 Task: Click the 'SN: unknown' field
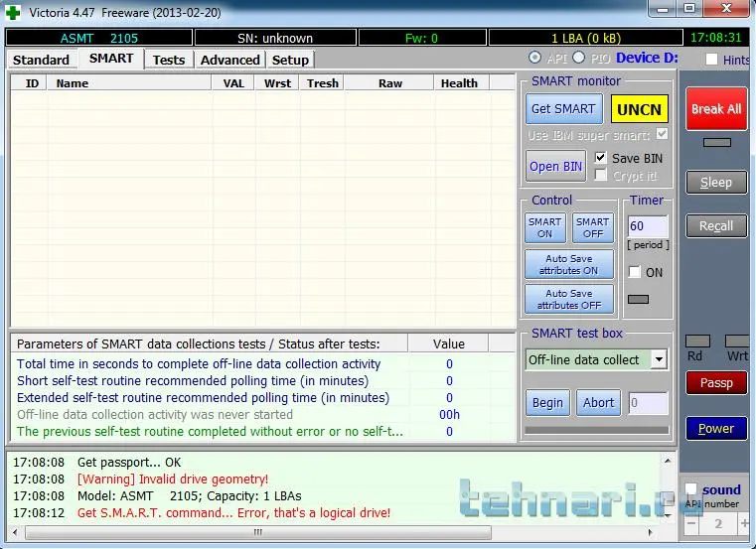tap(275, 38)
